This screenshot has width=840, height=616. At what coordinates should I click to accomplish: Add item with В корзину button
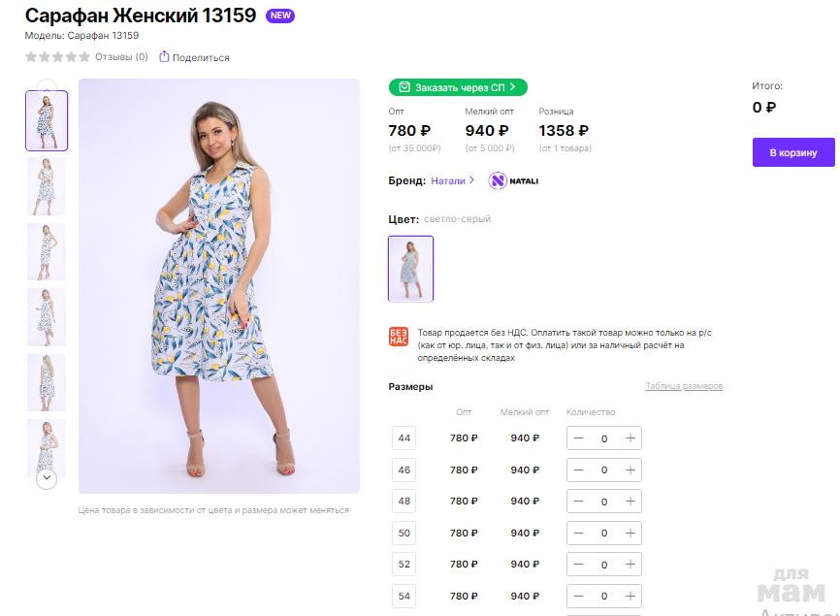(793, 152)
